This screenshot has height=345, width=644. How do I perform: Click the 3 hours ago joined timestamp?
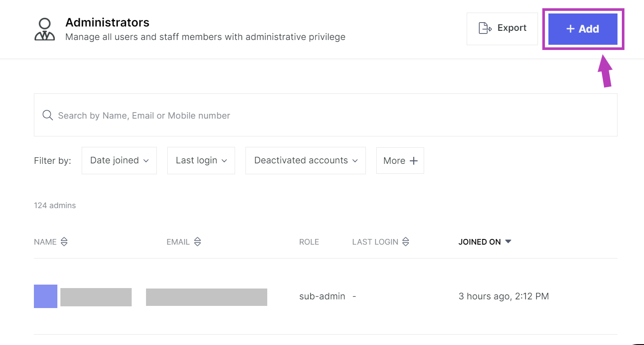pyautogui.click(x=504, y=296)
